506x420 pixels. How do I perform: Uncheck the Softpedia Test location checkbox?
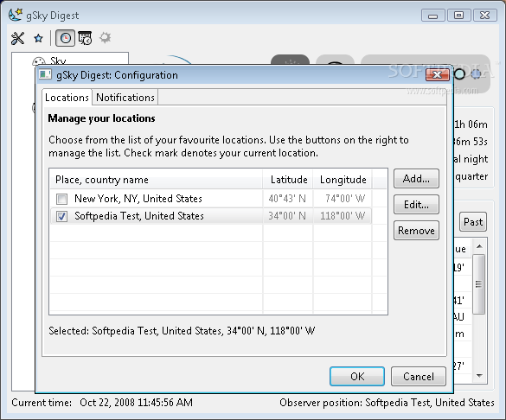coord(61,216)
